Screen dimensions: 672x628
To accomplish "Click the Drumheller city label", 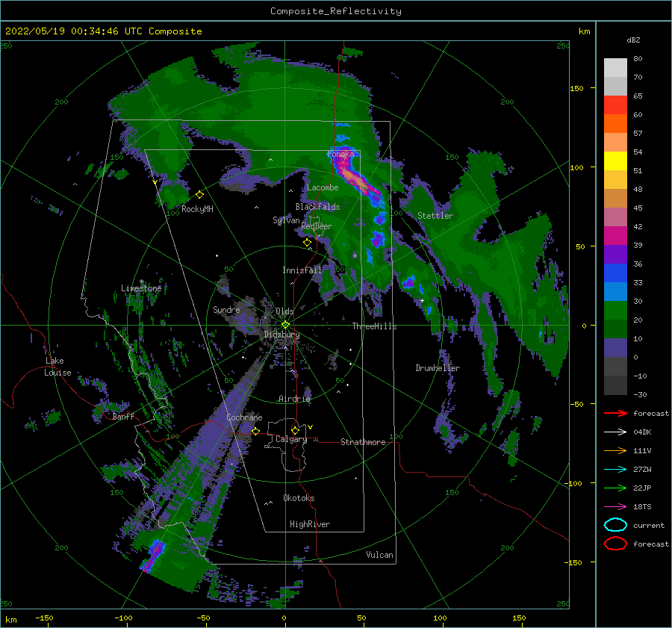I will pos(438,368).
